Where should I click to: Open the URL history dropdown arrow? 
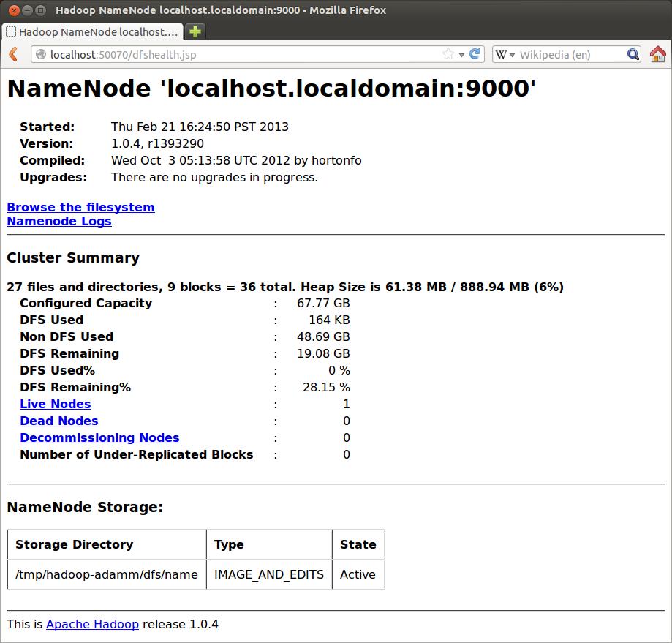tap(461, 55)
